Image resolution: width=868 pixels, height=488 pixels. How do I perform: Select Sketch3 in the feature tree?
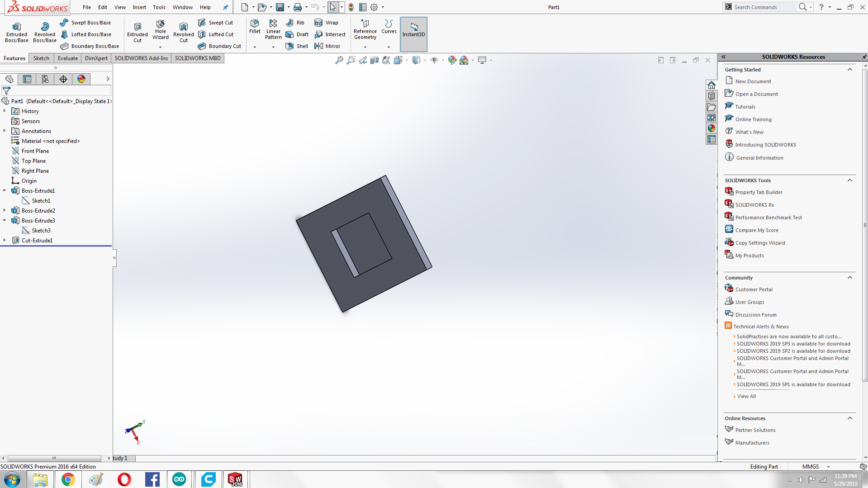pos(41,231)
